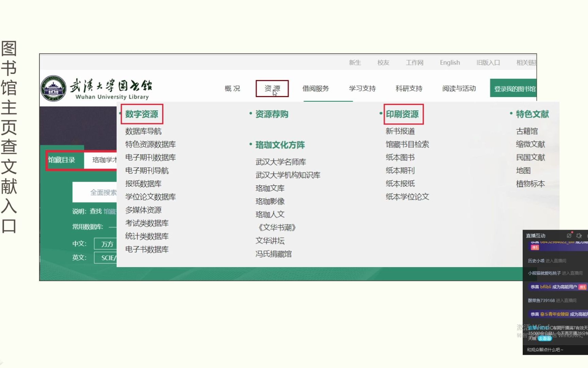
Task: Open 电子期刊导航 link
Action: click(x=147, y=170)
